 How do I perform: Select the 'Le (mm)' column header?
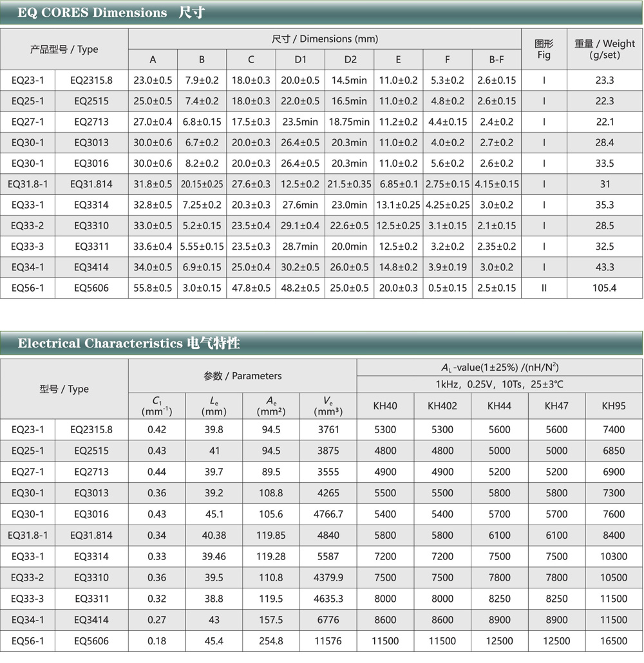click(214, 406)
